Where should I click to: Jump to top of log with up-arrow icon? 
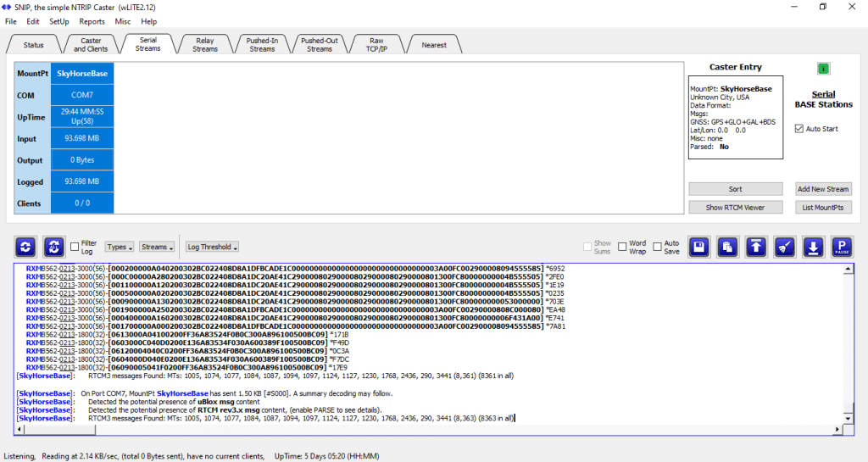pos(756,247)
